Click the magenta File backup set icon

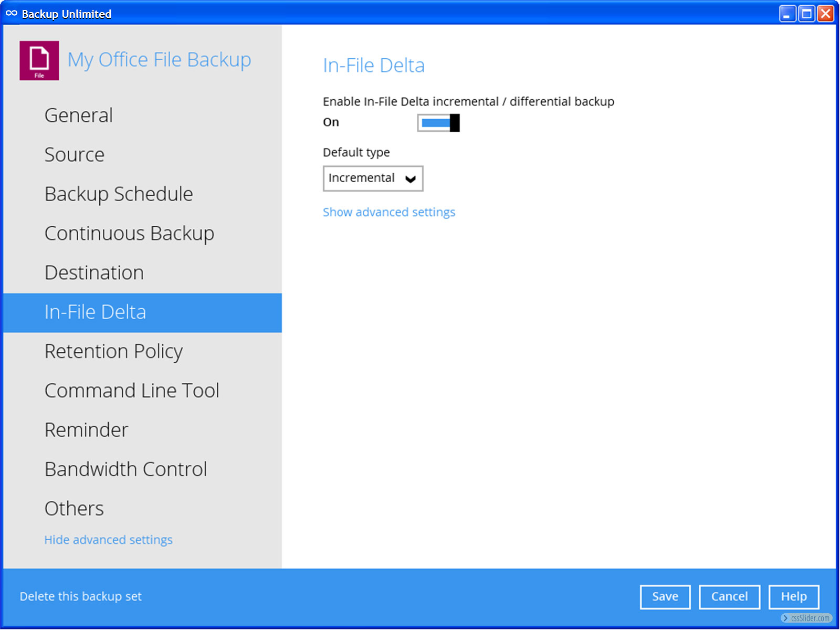pos(39,60)
